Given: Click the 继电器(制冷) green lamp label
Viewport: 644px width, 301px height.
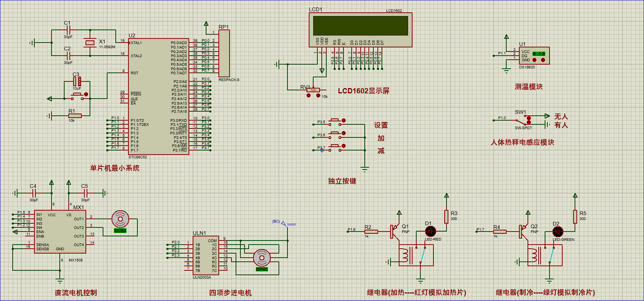Looking at the screenshot, I should click(545, 292).
